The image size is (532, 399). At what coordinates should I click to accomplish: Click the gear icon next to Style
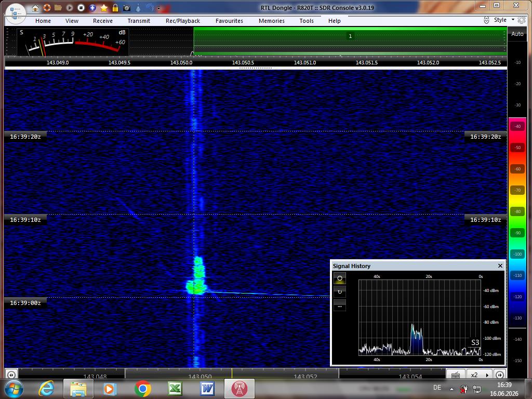coord(522,20)
